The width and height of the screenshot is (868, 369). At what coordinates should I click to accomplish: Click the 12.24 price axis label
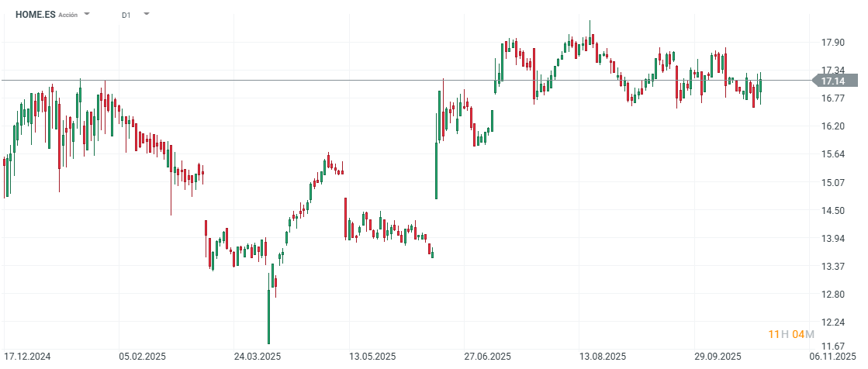click(x=833, y=322)
